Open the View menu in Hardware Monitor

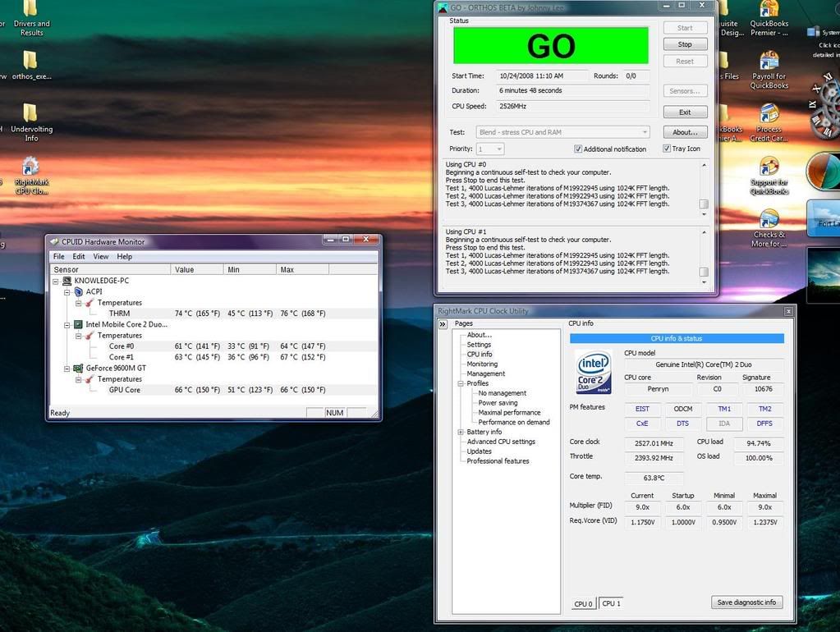coord(100,257)
